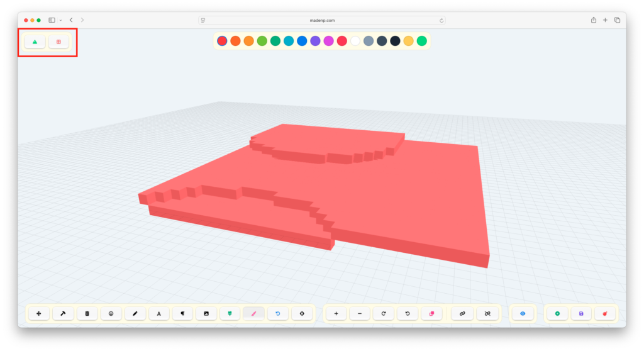Click the paragraph mark tool
Viewport: 644px width, 351px height.
182,314
